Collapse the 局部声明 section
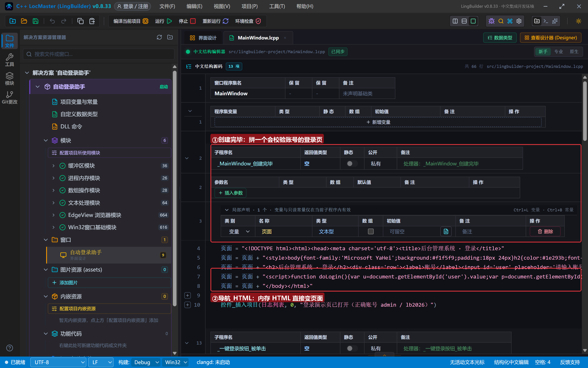The image size is (588, 368). 227,210
